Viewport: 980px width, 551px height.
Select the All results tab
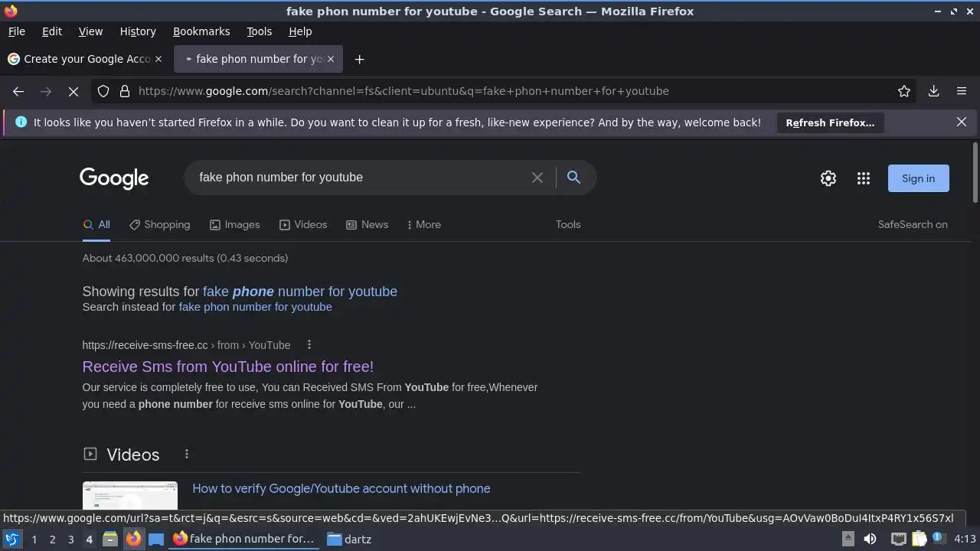96,225
